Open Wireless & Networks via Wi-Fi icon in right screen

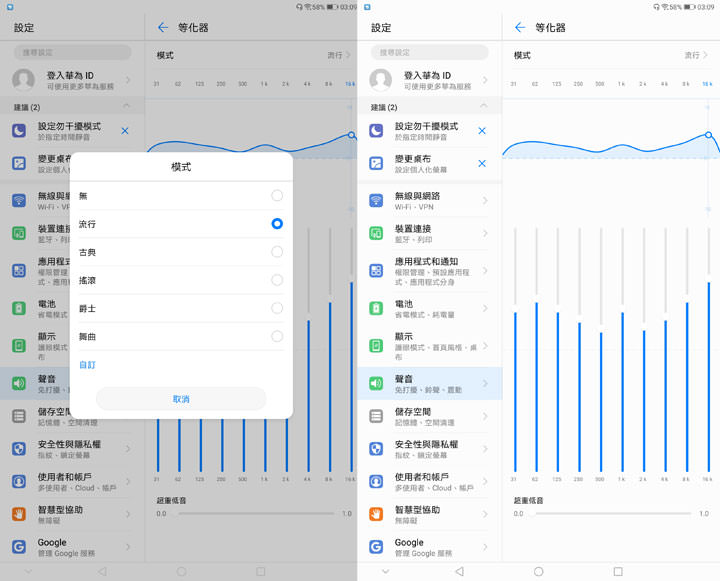pyautogui.click(x=376, y=200)
